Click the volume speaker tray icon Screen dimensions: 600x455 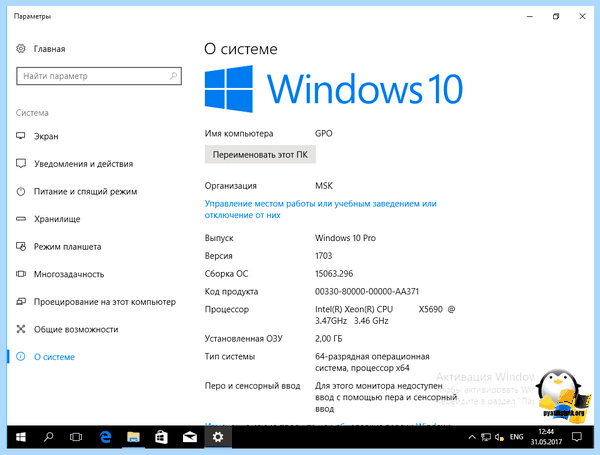[499, 437]
